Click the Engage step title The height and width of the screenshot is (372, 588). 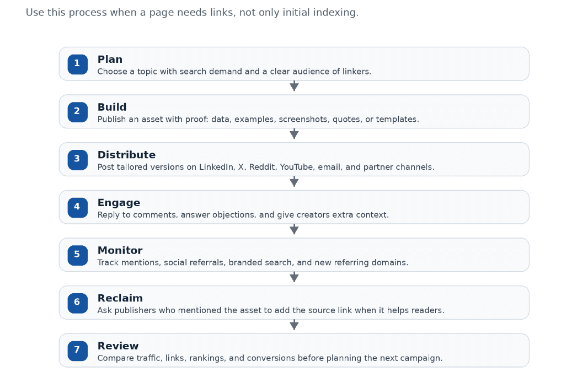[119, 203]
